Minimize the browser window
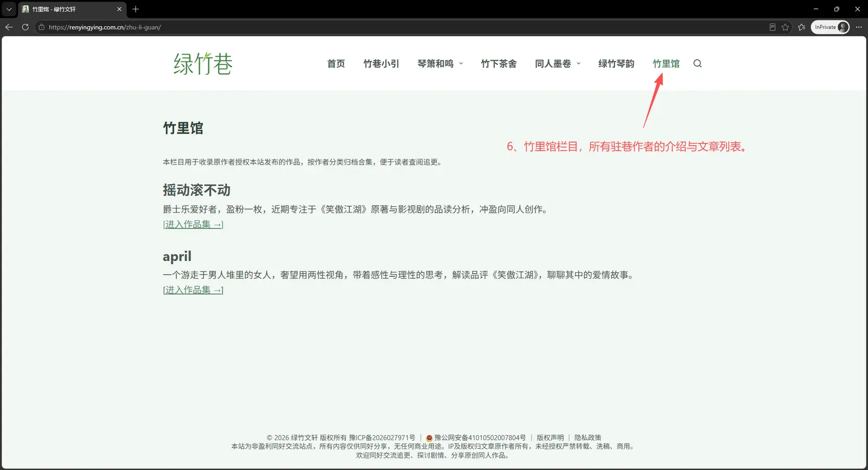Screen dimensions: 868x470 pos(815,9)
